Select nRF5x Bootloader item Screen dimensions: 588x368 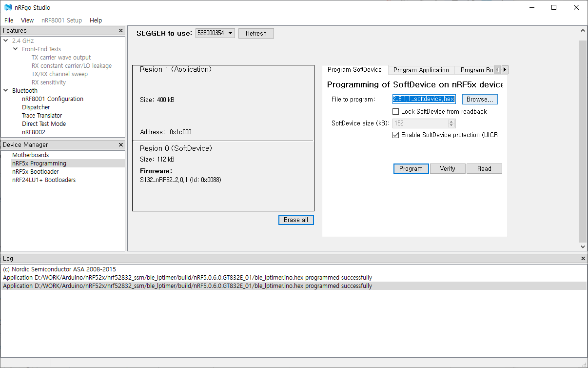[36, 171]
